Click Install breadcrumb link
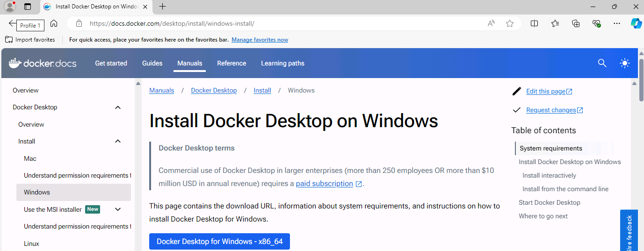This screenshot has height=251, width=644. (262, 90)
